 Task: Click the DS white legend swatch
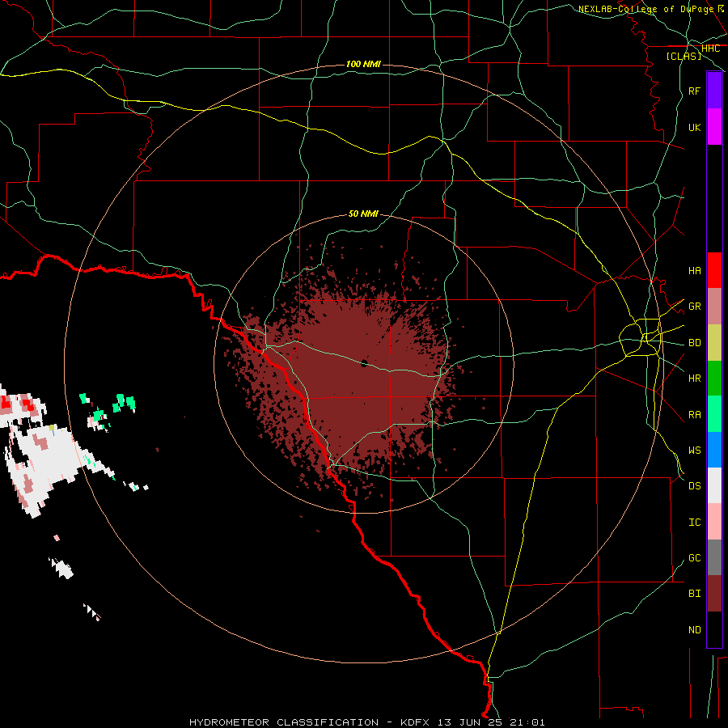[714, 485]
